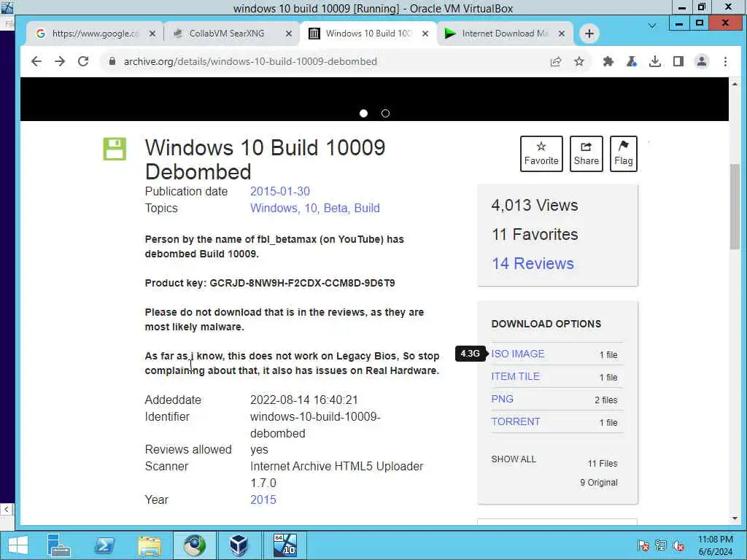Open the 14 Reviews link
Screen dimensions: 747x560
click(x=533, y=263)
